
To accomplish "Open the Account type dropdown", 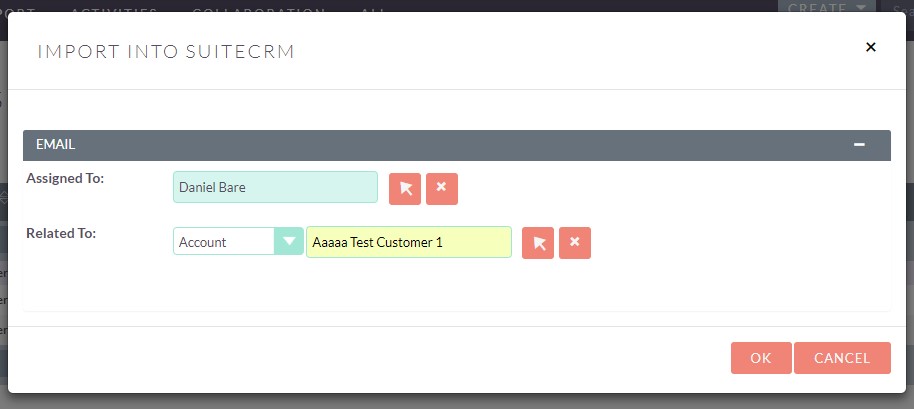I will [238, 241].
